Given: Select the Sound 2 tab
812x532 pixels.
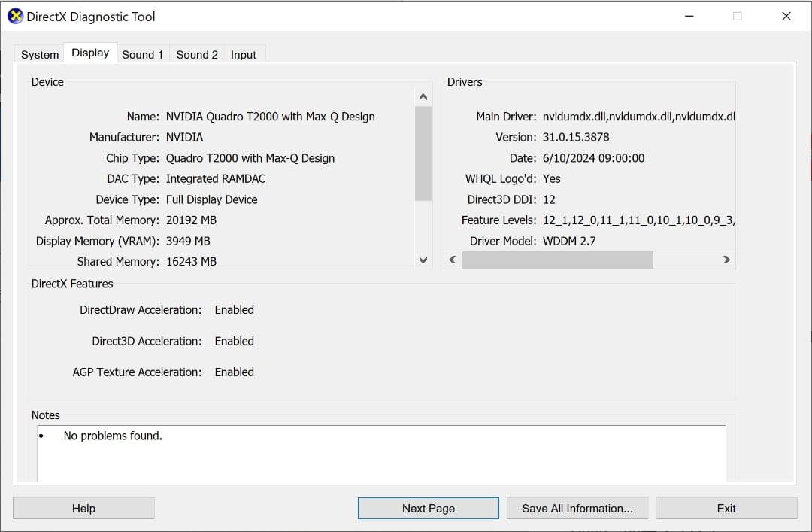Looking at the screenshot, I should (196, 53).
